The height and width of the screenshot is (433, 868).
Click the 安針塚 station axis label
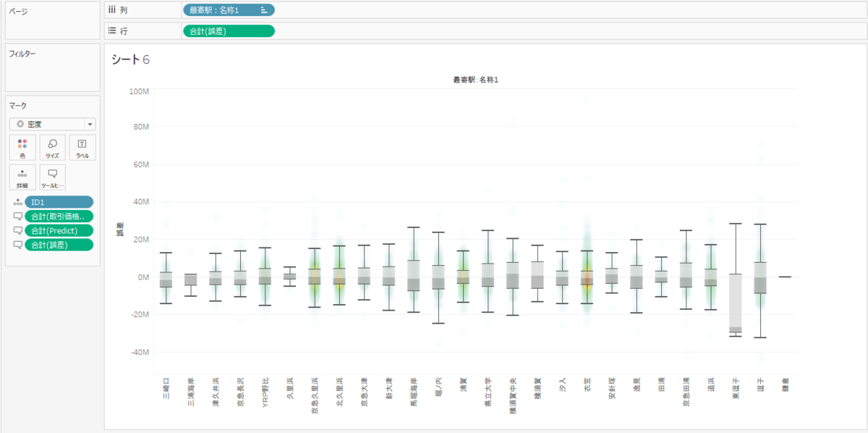[611, 388]
